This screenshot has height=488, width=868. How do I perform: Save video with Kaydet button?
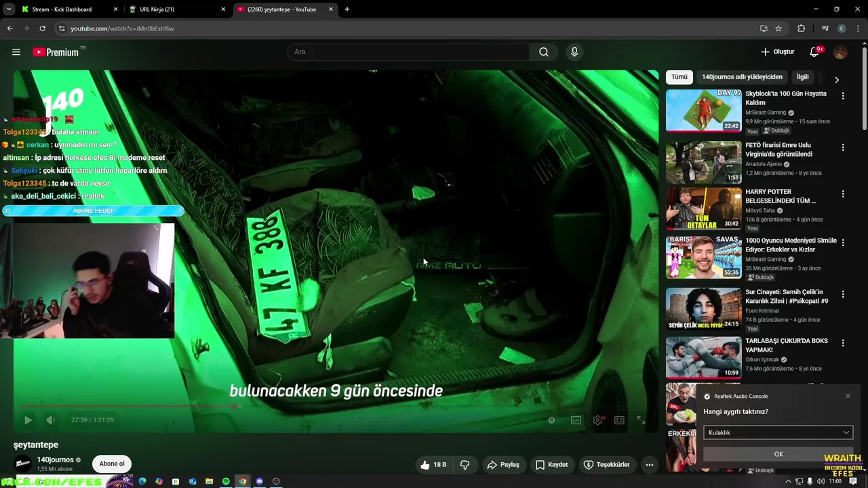[x=551, y=465]
